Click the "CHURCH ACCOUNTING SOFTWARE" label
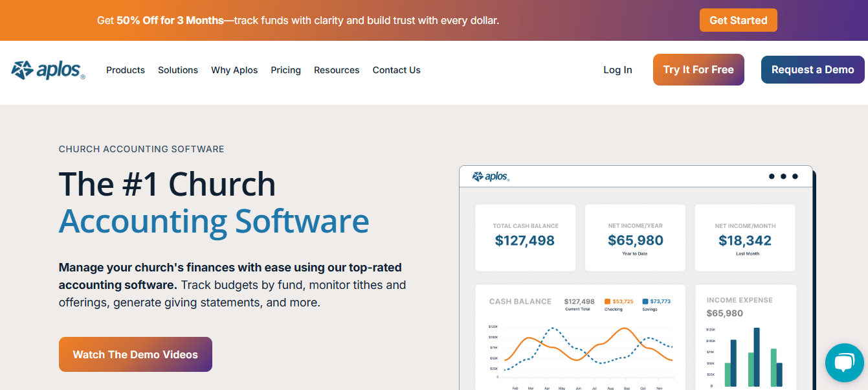The width and height of the screenshot is (868, 390). 141,149
